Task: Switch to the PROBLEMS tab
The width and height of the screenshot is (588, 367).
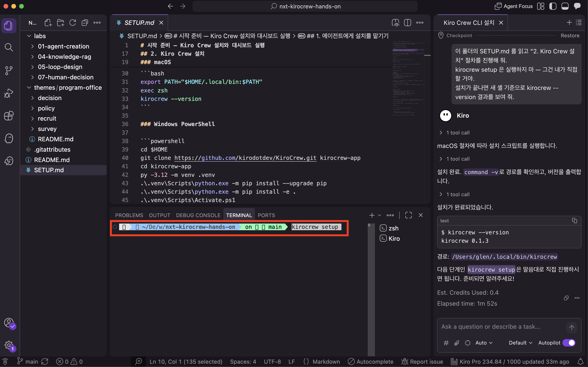Action: coord(129,215)
